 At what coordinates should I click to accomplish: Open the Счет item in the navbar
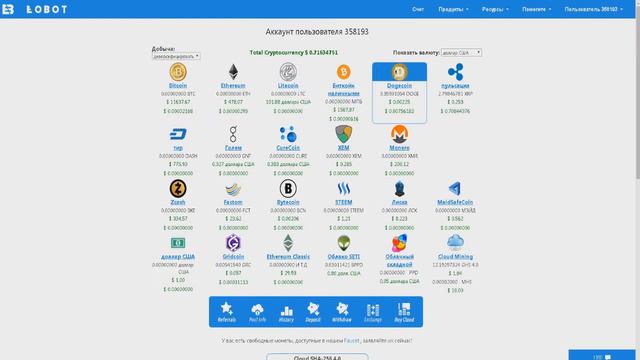point(418,9)
